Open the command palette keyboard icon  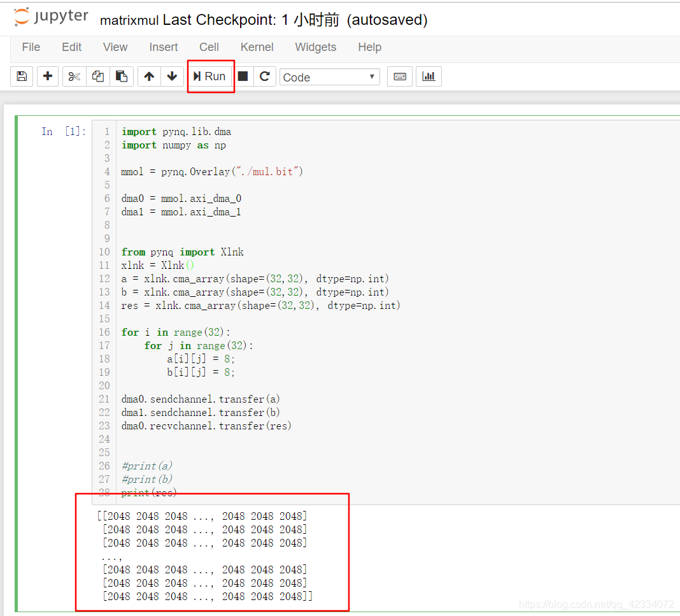[x=399, y=77]
